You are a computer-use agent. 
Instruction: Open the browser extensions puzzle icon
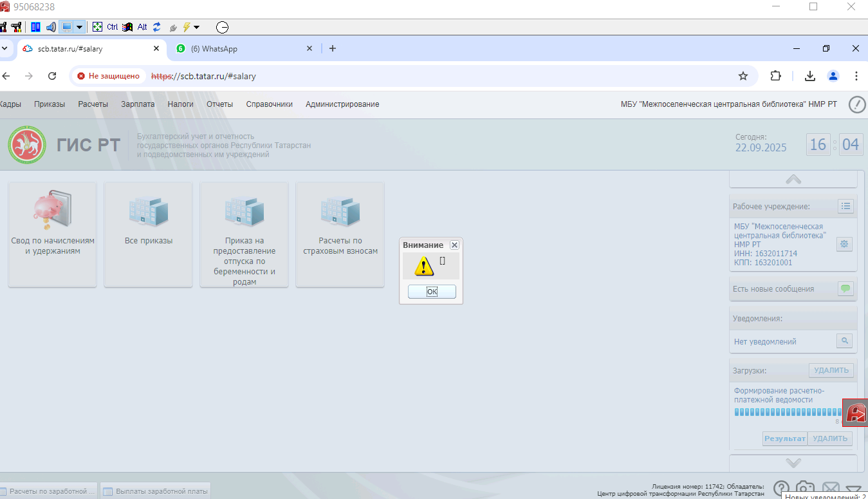[x=775, y=76]
